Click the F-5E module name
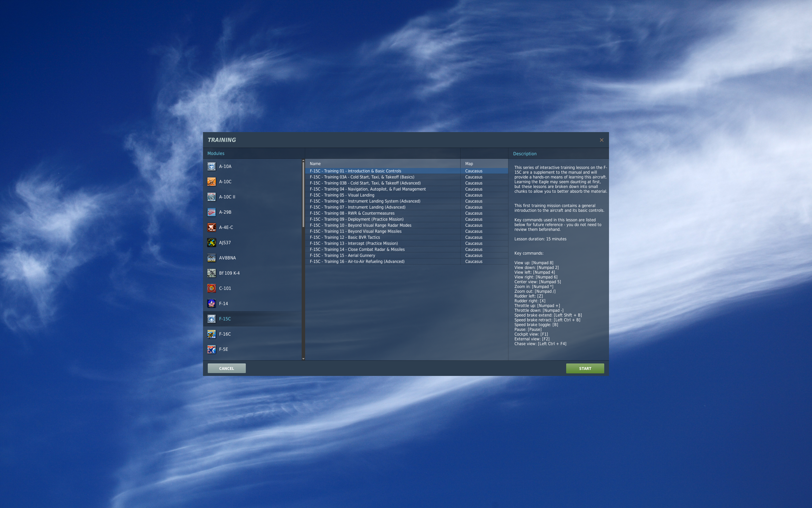The image size is (812, 508). tap(224, 350)
